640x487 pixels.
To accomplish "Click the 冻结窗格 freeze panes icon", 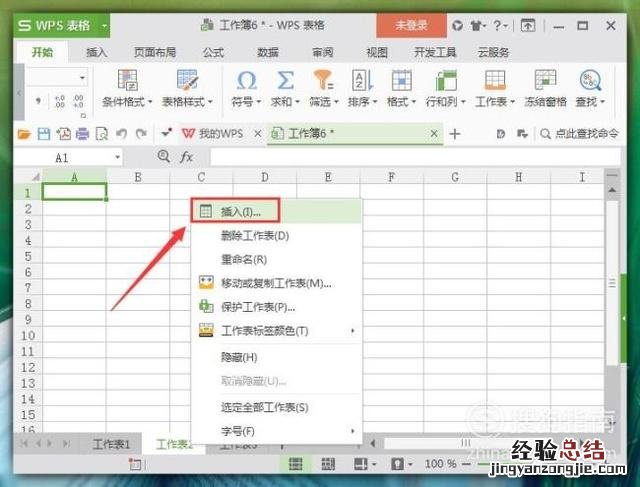I will click(x=545, y=82).
